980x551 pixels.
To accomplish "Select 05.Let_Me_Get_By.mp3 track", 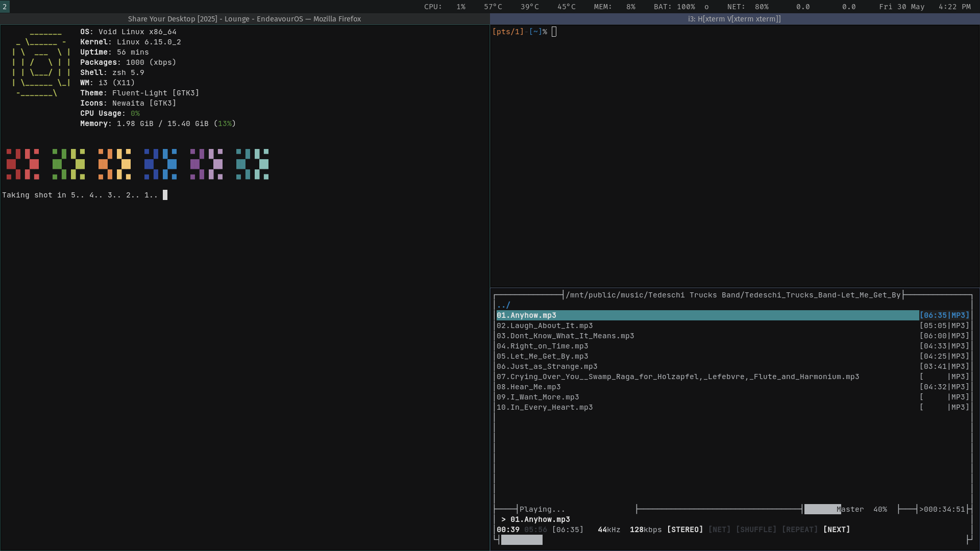I will coord(543,356).
